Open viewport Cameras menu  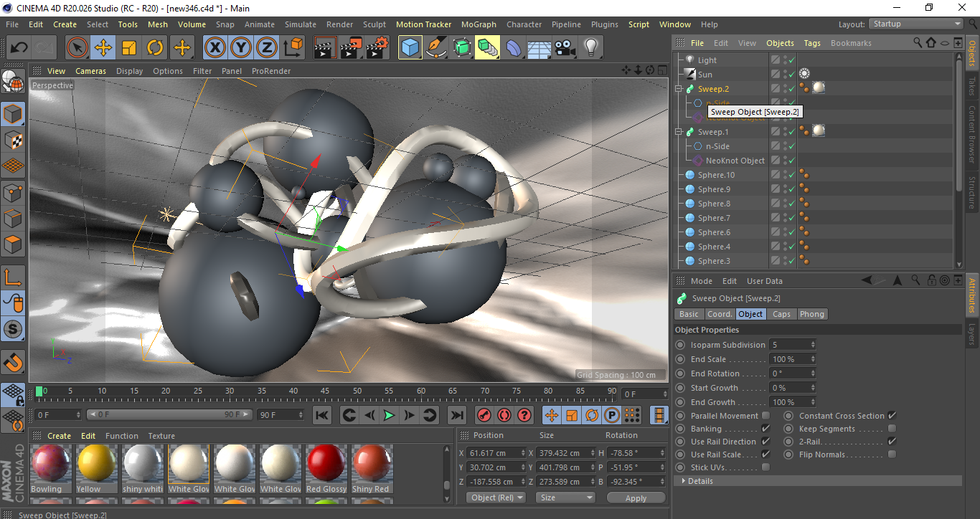pyautogui.click(x=90, y=71)
